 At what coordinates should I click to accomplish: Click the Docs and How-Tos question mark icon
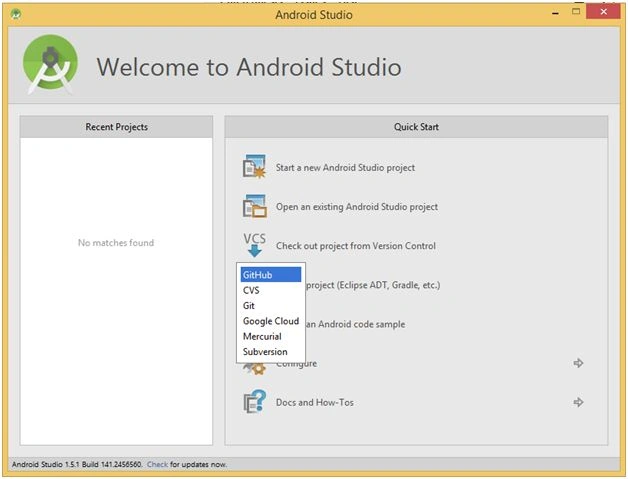(x=255, y=402)
